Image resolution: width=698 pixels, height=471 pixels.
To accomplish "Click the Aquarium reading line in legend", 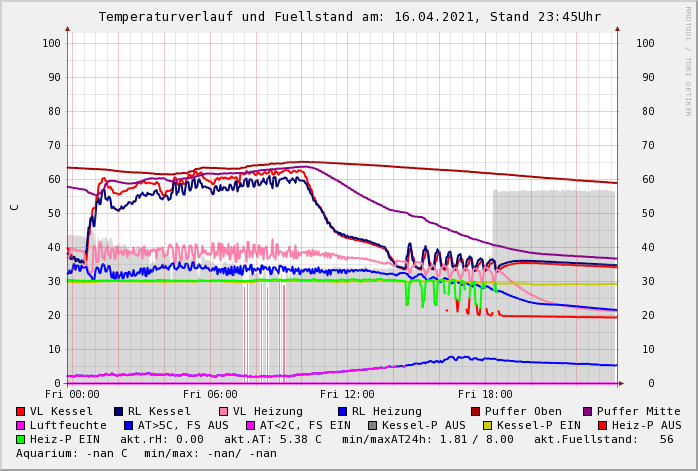I will coord(146,453).
